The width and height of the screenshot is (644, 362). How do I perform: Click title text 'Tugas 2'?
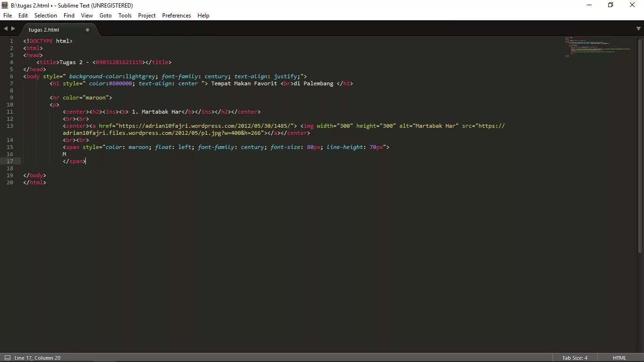pos(71,62)
